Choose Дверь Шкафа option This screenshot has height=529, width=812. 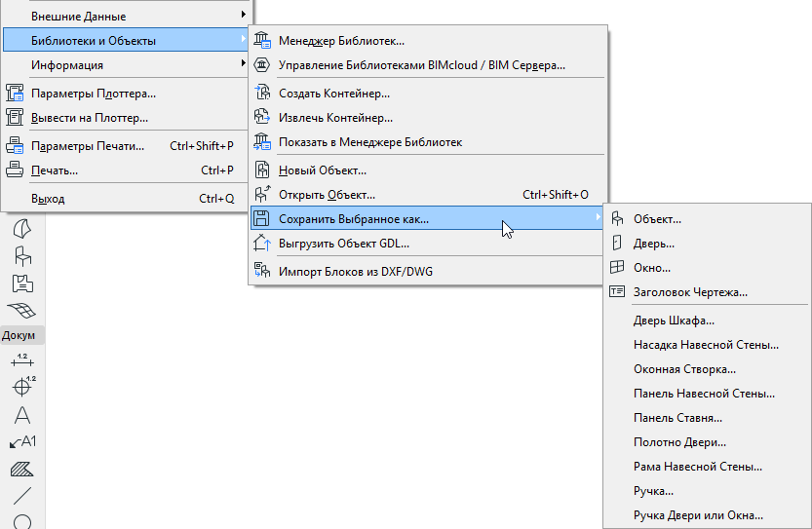coord(707,321)
